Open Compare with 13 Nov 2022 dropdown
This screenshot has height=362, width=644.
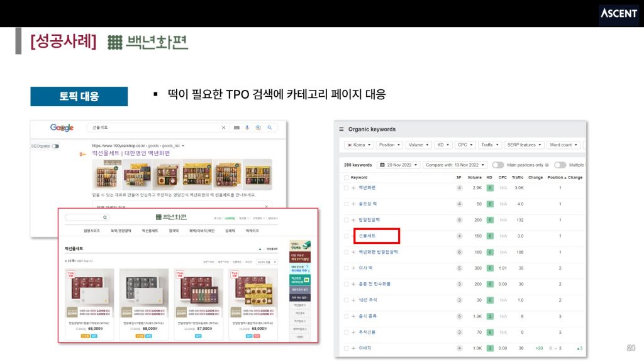click(x=455, y=165)
